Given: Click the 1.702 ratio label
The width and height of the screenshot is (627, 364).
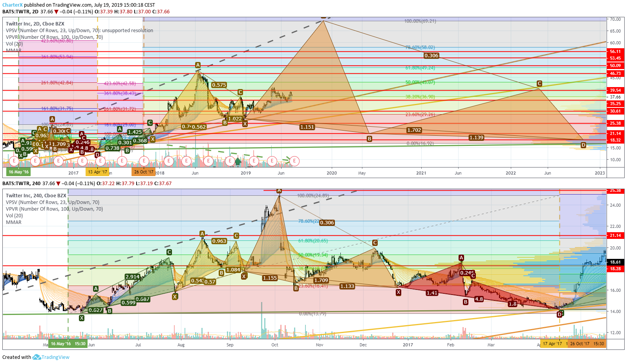Looking at the screenshot, I should 414,130.
